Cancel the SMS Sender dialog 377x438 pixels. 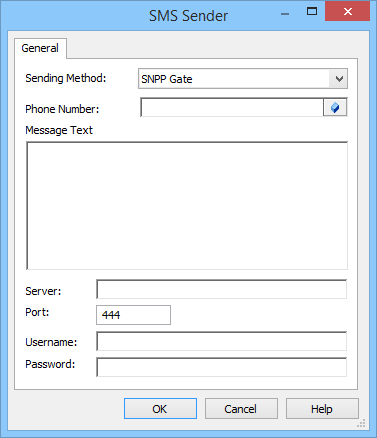click(x=241, y=408)
